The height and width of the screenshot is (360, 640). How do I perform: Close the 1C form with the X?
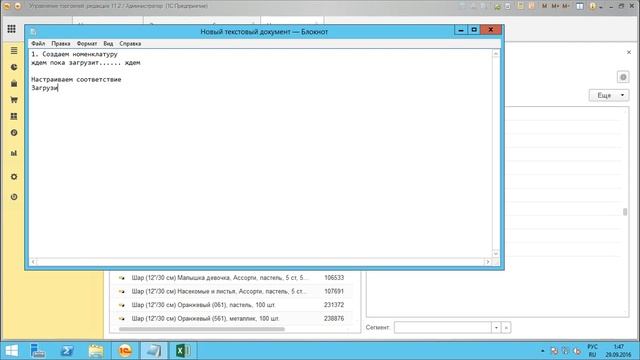(x=629, y=52)
